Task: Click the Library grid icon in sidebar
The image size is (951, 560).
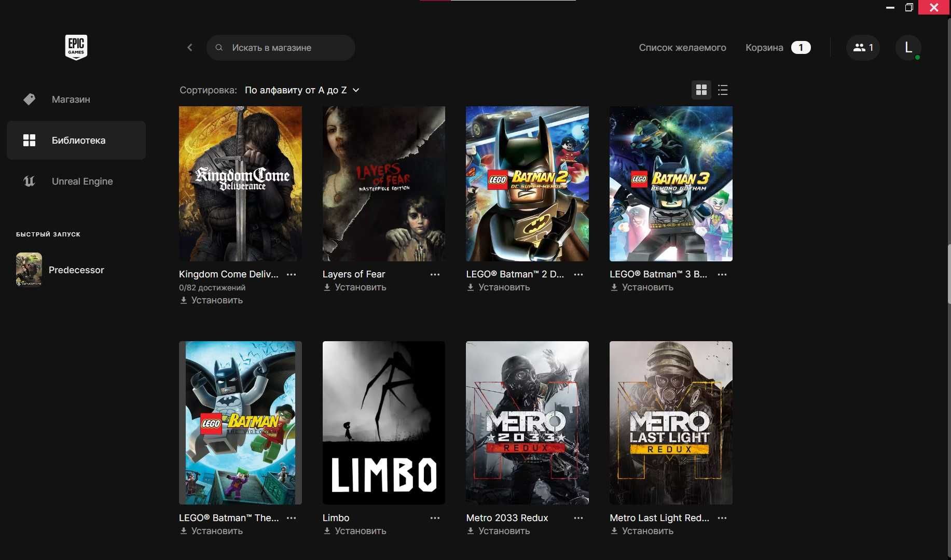Action: (x=30, y=140)
